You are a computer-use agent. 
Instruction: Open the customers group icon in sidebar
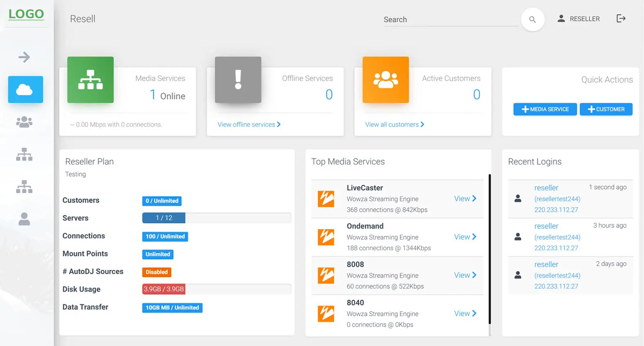coord(25,122)
